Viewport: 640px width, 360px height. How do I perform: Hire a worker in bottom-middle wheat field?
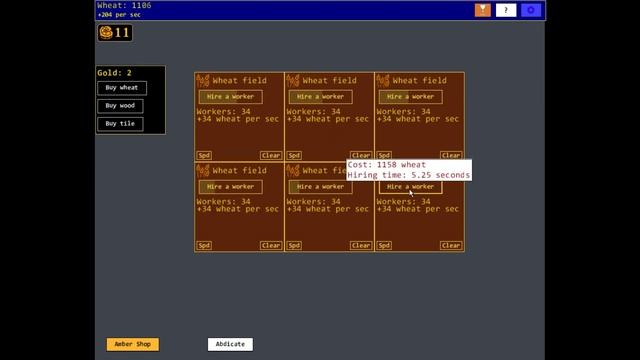point(320,187)
